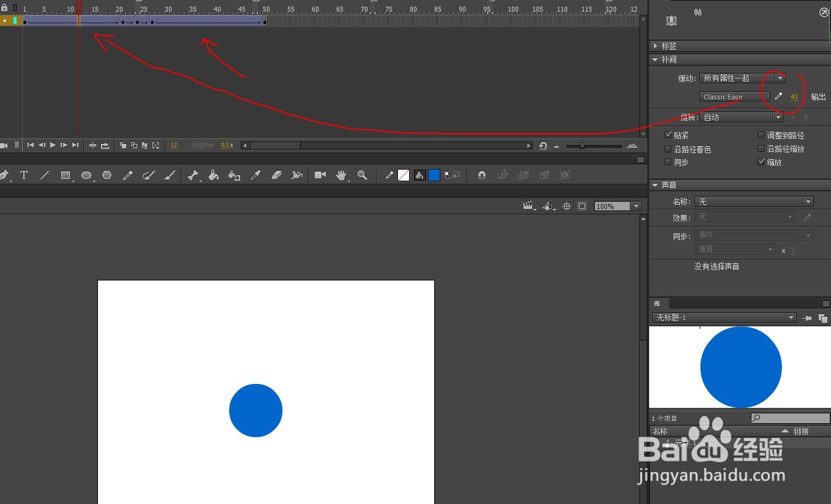The height and width of the screenshot is (504, 831).
Task: Click the 链接 column header
Action: pyautogui.click(x=802, y=431)
